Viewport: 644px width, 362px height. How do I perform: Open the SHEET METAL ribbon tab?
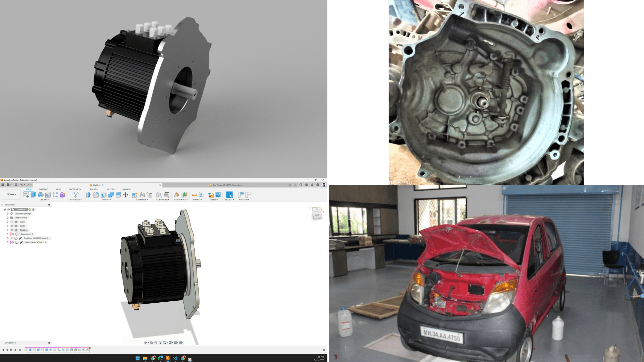tap(75, 189)
